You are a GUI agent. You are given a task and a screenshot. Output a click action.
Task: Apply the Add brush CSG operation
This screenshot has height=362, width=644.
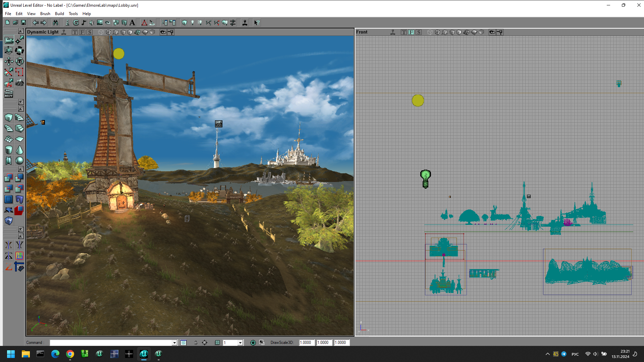click(x=9, y=178)
